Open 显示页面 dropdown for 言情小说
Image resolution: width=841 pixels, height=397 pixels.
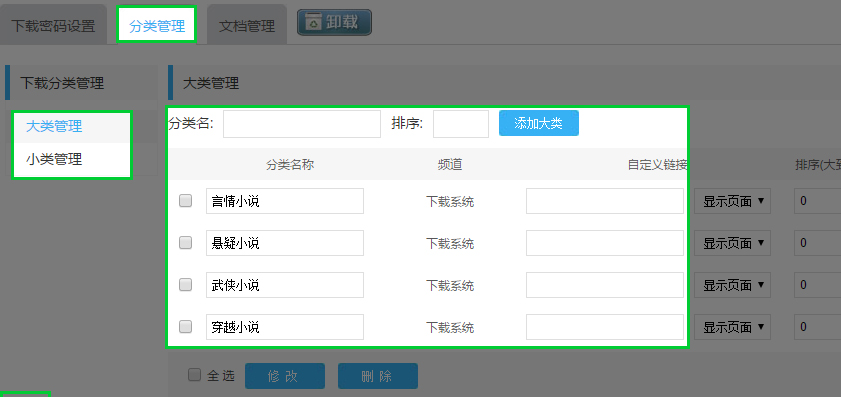[x=733, y=201]
